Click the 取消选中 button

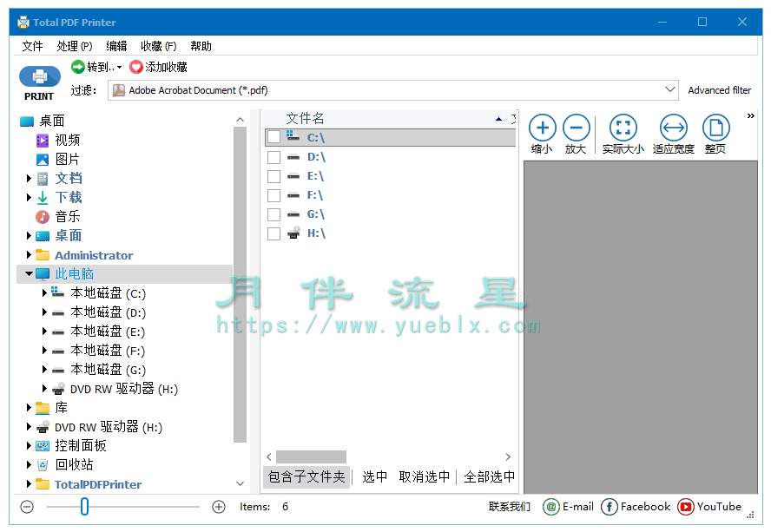click(x=425, y=476)
